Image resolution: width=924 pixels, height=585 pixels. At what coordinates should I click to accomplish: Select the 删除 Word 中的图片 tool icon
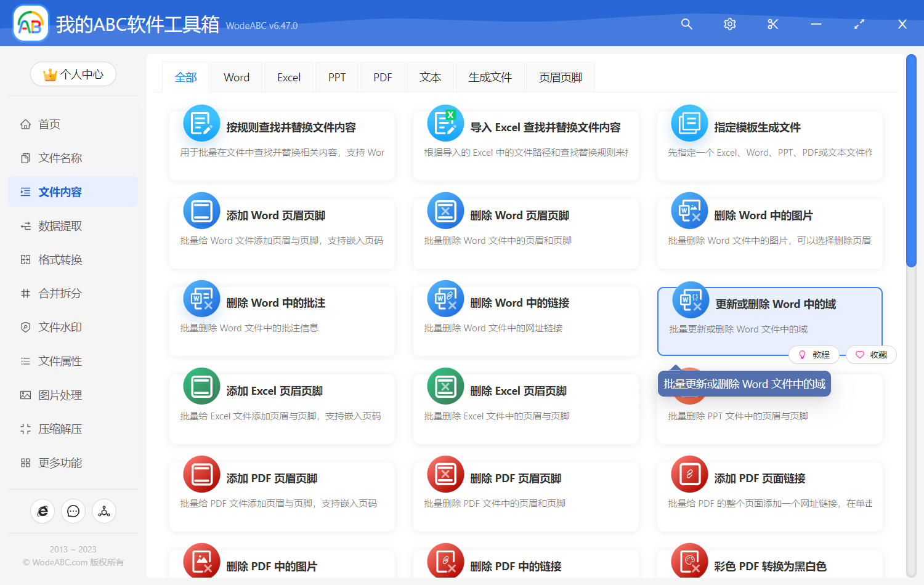tap(689, 210)
